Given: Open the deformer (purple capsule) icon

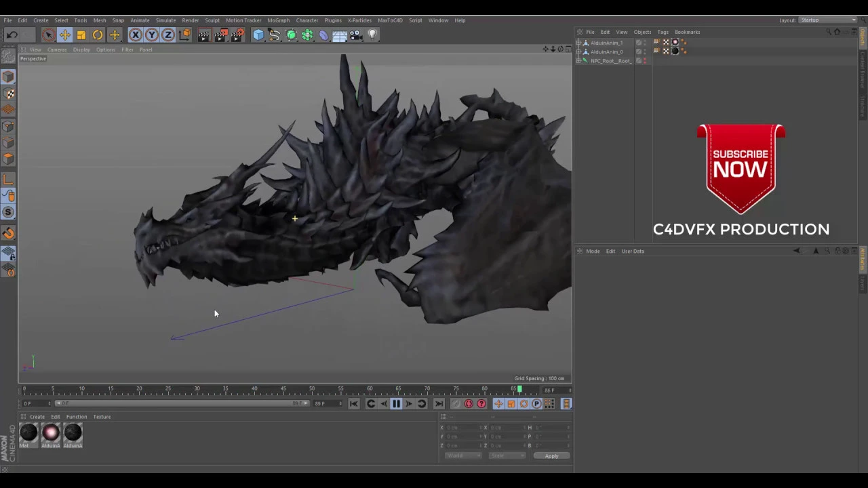Looking at the screenshot, I should (323, 35).
